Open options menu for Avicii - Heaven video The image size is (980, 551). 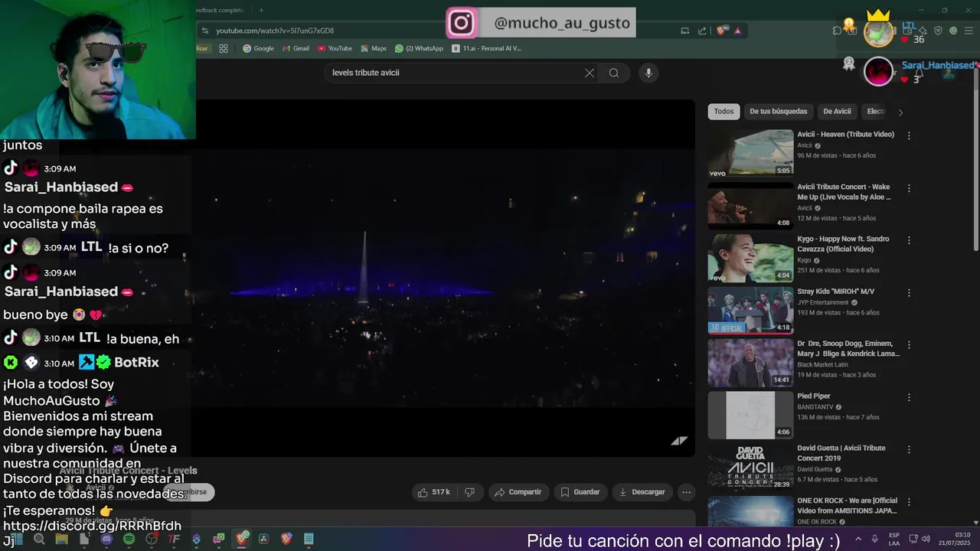pyautogui.click(x=909, y=135)
